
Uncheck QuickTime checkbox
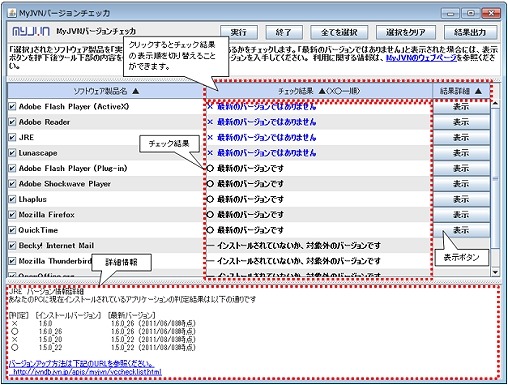12,230
